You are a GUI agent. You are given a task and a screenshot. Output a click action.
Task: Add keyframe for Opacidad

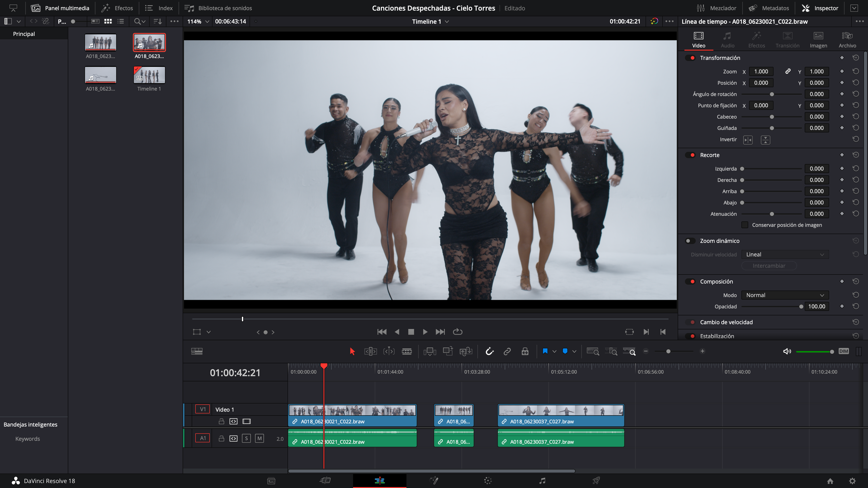coord(842,307)
